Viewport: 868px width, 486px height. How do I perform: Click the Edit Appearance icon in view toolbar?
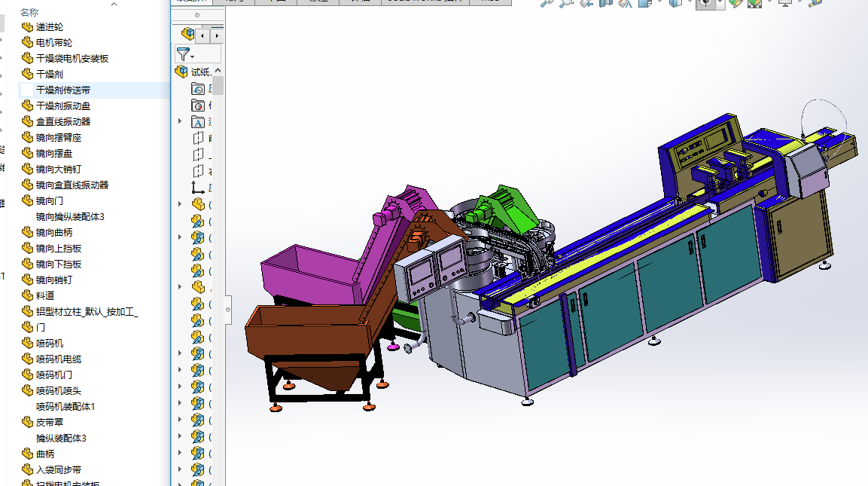coord(736,3)
